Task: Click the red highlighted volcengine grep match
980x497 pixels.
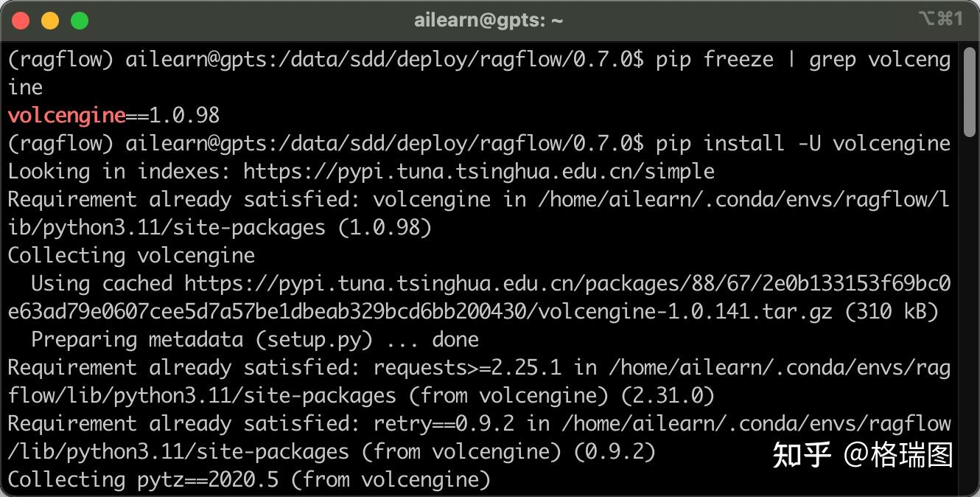Action: coord(67,116)
